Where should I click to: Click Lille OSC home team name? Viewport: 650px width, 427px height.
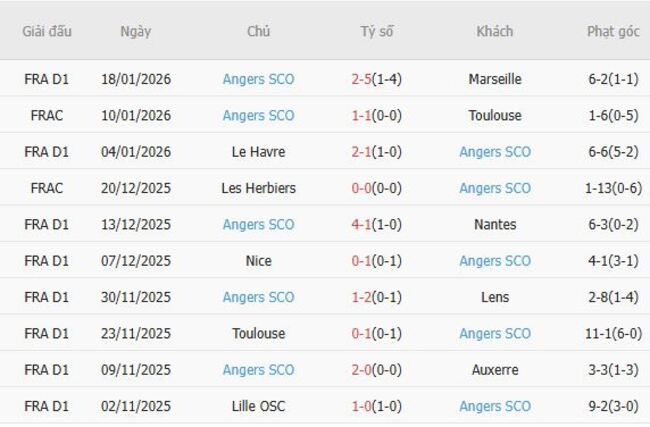[x=258, y=406]
